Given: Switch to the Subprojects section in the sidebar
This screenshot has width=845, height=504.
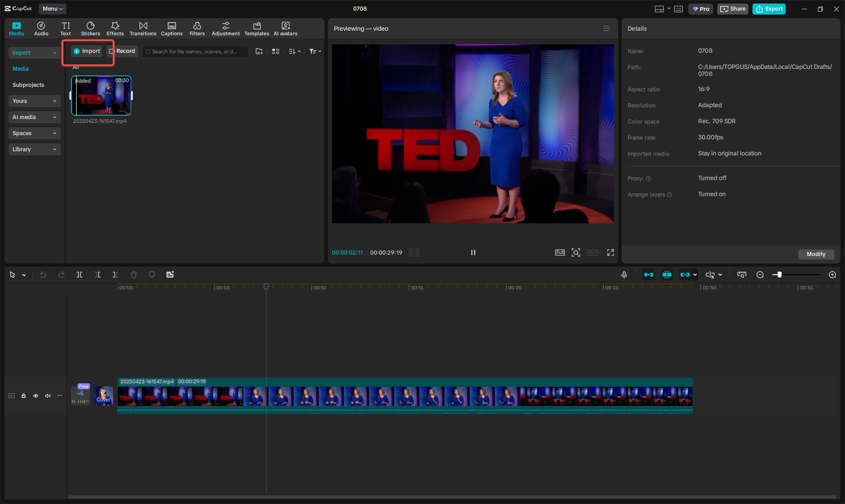Looking at the screenshot, I should 28,85.
